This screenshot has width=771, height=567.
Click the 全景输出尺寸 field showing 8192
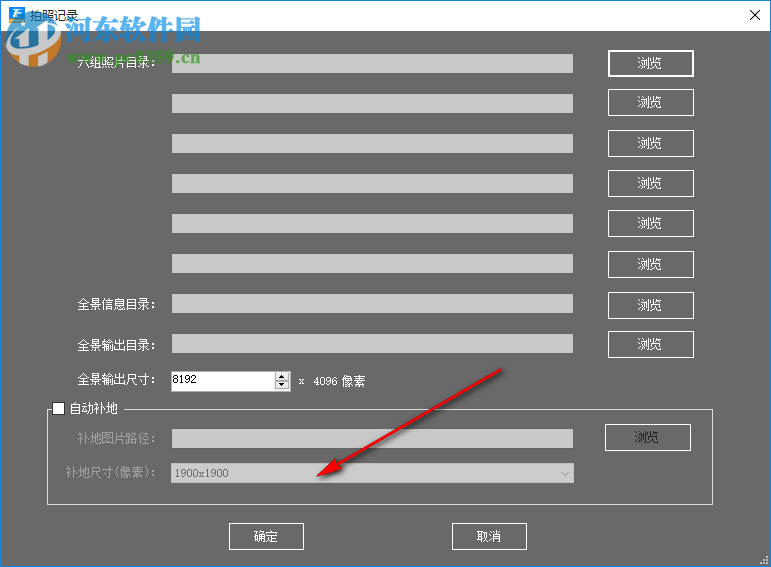pos(223,381)
